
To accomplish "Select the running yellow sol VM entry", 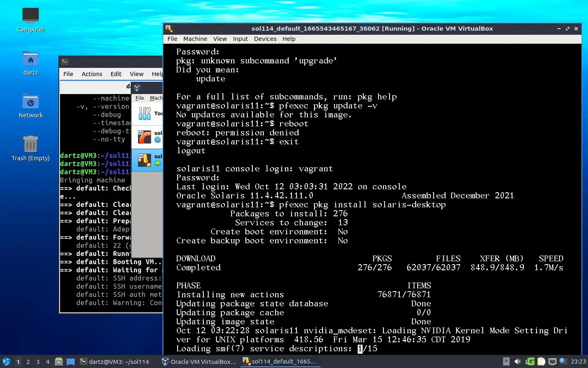I will 147,160.
